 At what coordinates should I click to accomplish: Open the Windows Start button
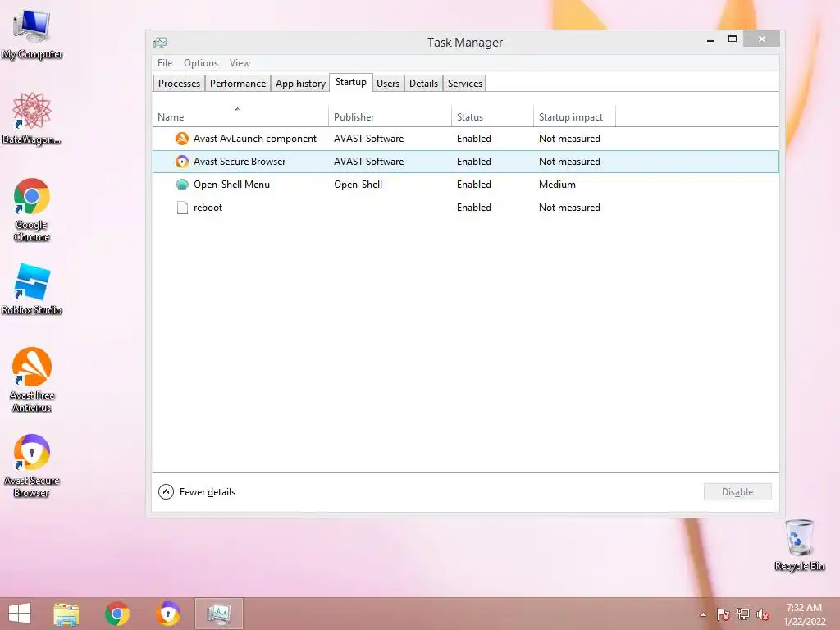(x=20, y=614)
